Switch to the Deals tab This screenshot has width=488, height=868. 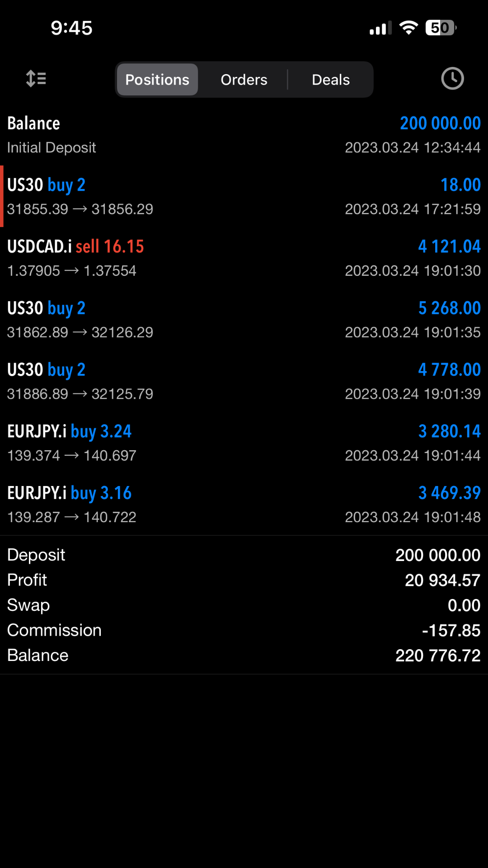coord(331,80)
